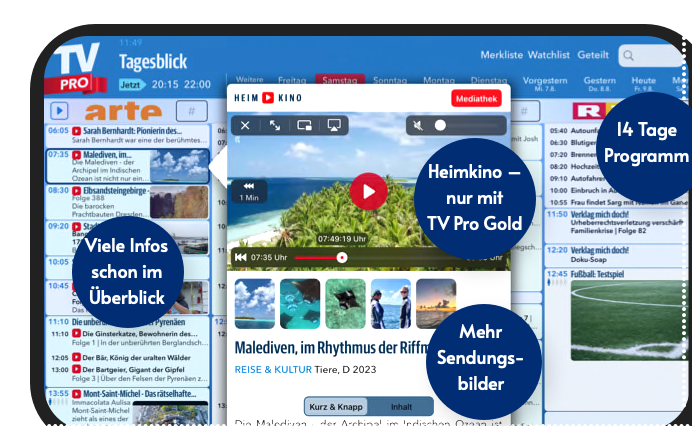The image size is (692, 426).
Task: Switch to the Kurz & Knapp view
Action: [x=336, y=407]
